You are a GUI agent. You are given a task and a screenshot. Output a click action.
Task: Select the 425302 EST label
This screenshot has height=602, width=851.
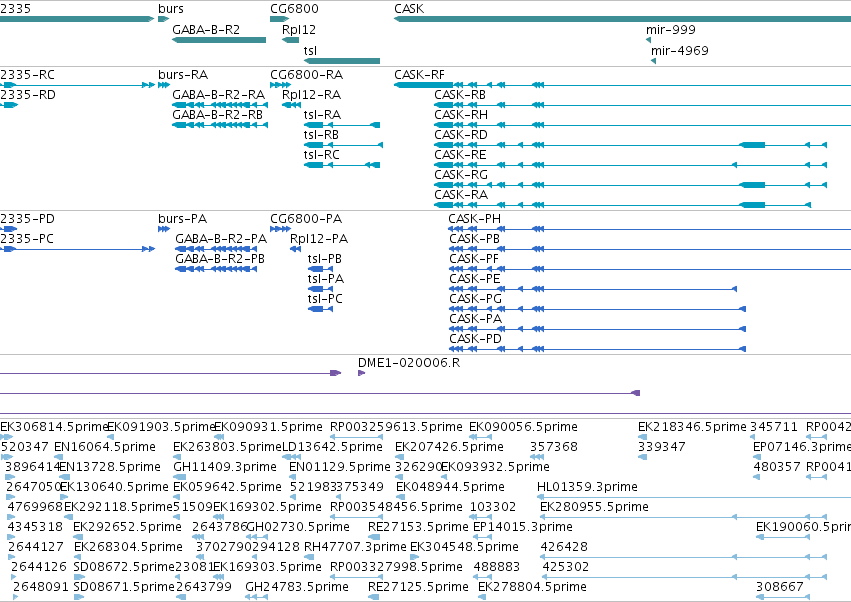pos(566,567)
